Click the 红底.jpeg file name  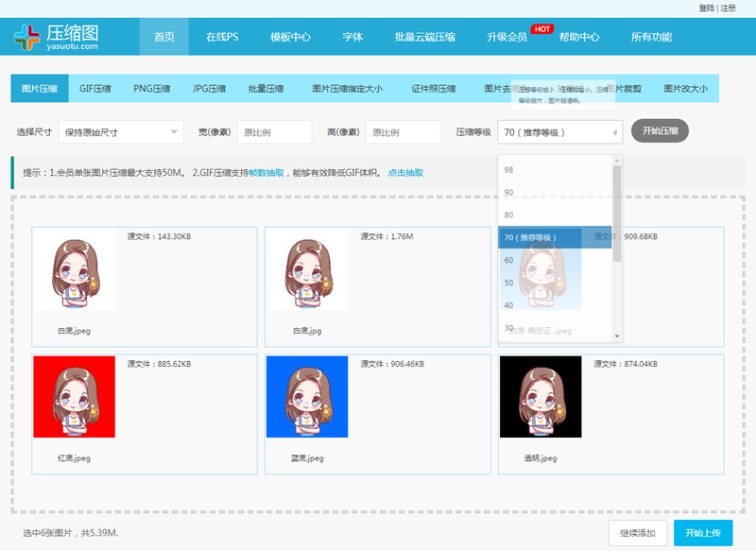[x=75, y=458]
